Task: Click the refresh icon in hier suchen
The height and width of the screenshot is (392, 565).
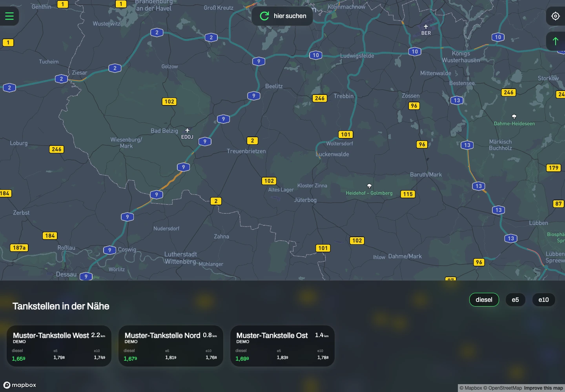Action: 264,16
